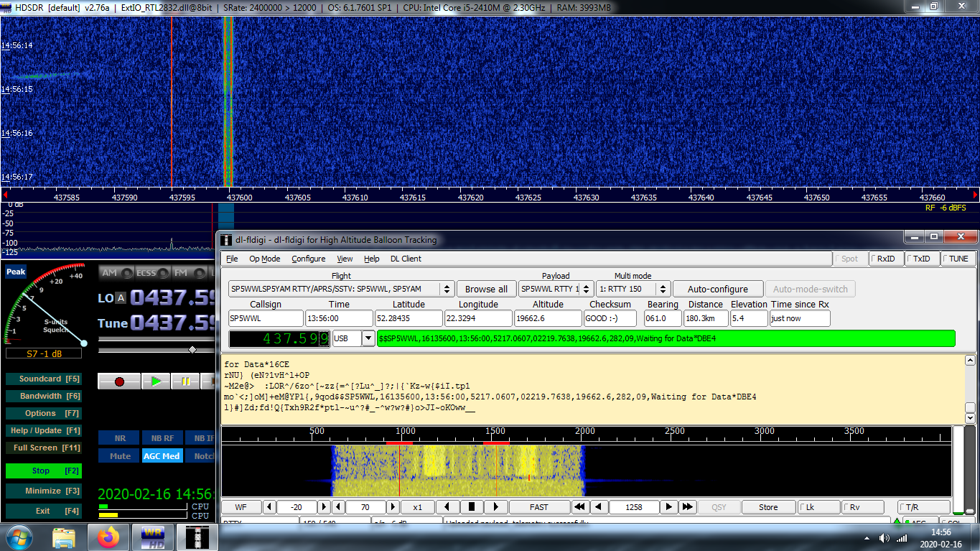Screen dimensions: 980x551
Task: Toggle the TxID checkbox
Action: click(923, 259)
